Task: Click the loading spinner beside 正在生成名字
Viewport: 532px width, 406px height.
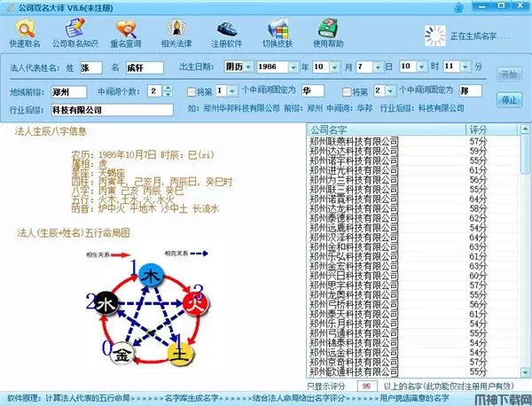Action: tap(435, 36)
